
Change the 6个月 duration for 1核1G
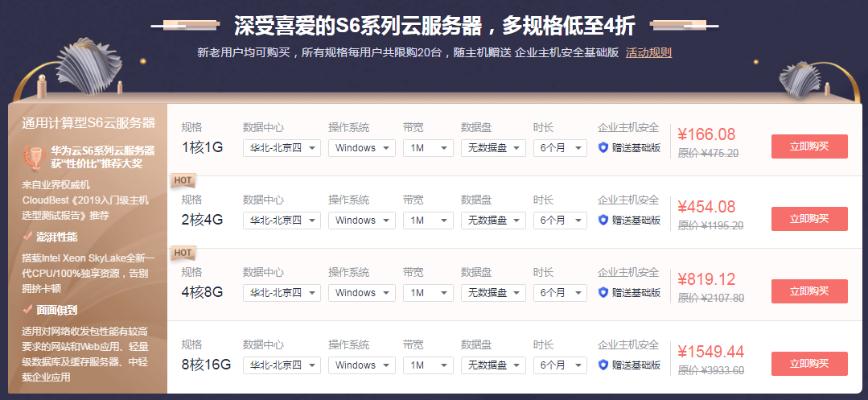(x=560, y=148)
